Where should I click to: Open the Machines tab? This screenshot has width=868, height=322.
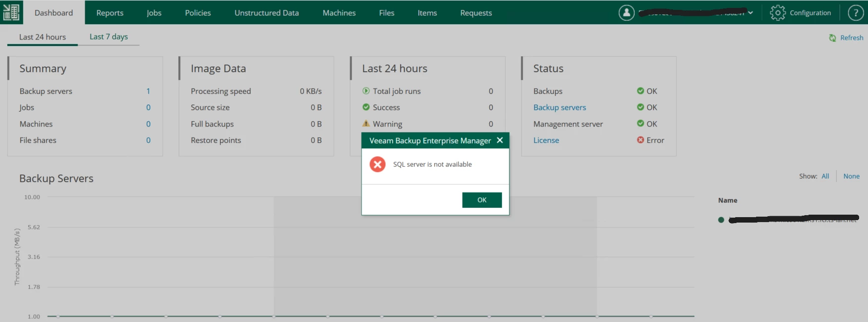click(339, 13)
